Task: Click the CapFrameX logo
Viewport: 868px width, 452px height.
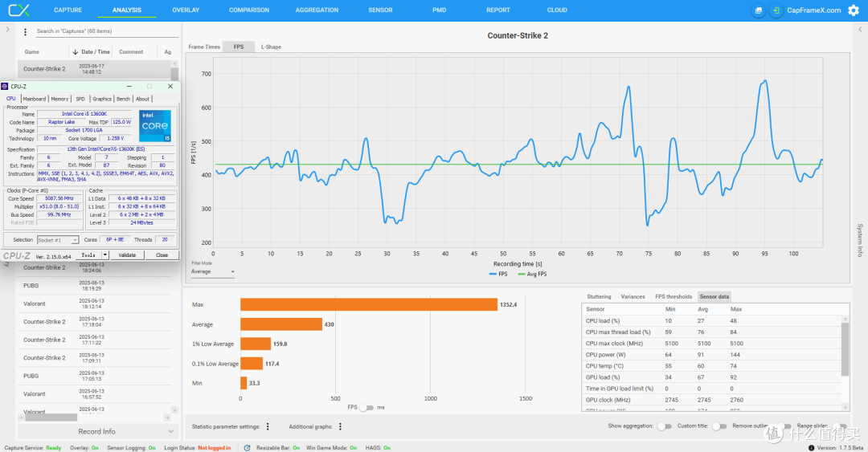Action: pyautogui.click(x=18, y=10)
